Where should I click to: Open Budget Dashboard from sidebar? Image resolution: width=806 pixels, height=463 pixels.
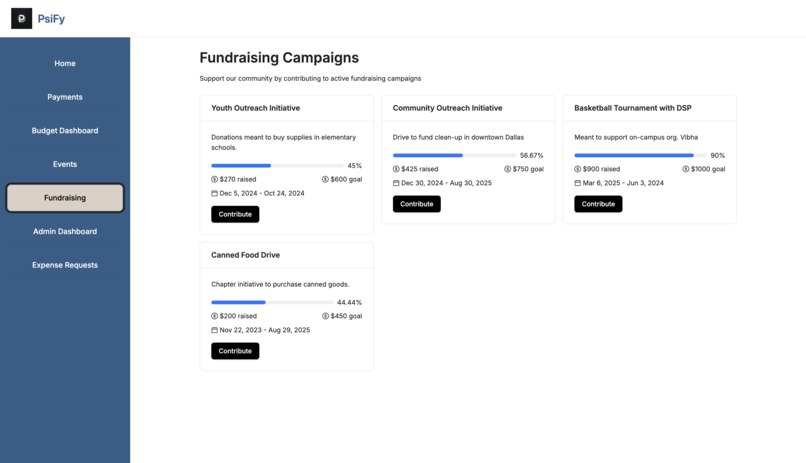tap(65, 131)
